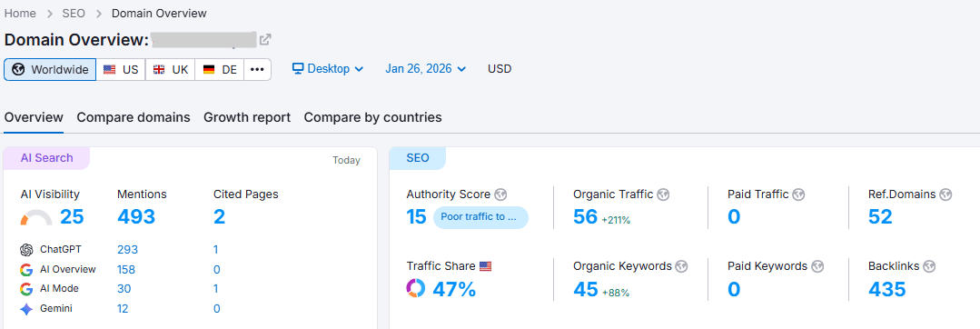Open the Organic Keywords value 45
This screenshot has height=329, width=980.
click(x=586, y=289)
